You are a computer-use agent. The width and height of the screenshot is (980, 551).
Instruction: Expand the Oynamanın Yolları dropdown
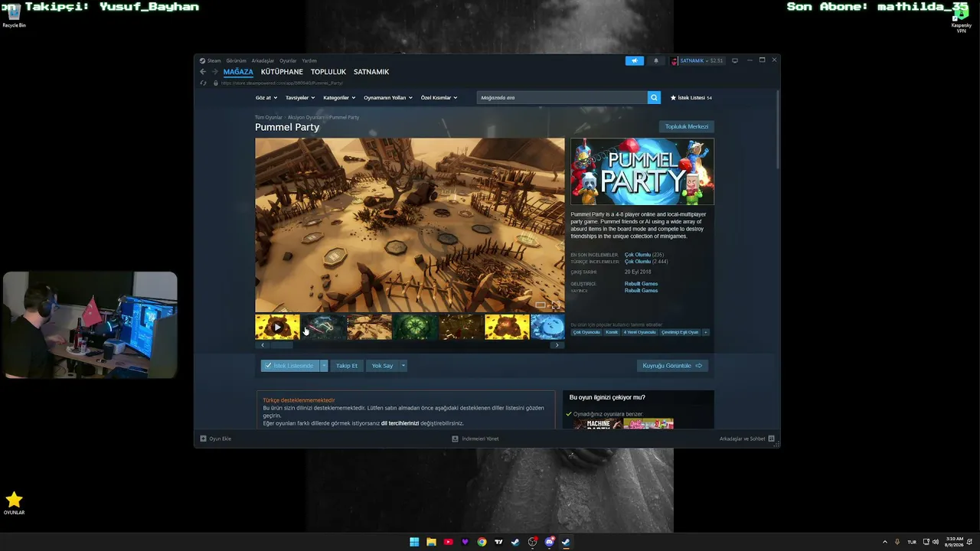pos(388,98)
